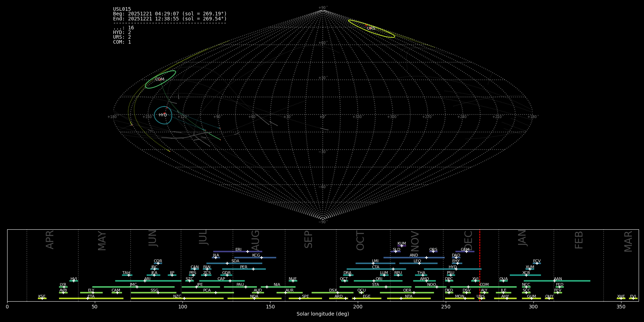This screenshot has width=644, height=322.
Task: Select the QUA shower peak marker
Action: coord(503,281)
